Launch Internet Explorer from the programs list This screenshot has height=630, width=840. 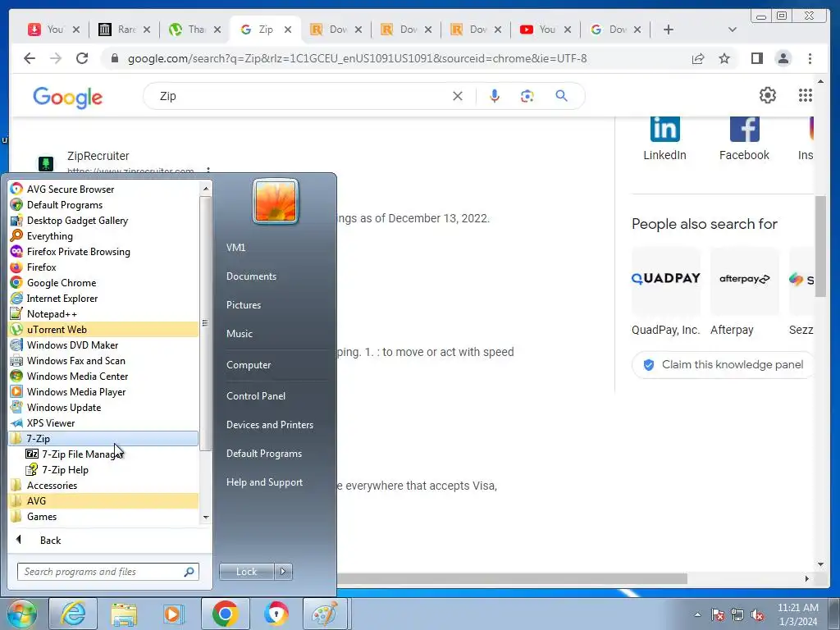coord(104,298)
